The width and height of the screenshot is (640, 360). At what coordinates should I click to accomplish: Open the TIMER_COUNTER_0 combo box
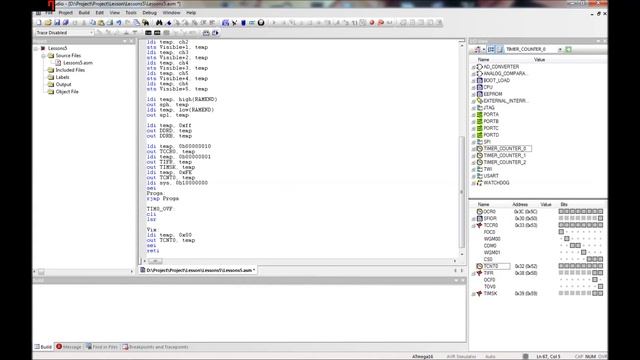560,49
